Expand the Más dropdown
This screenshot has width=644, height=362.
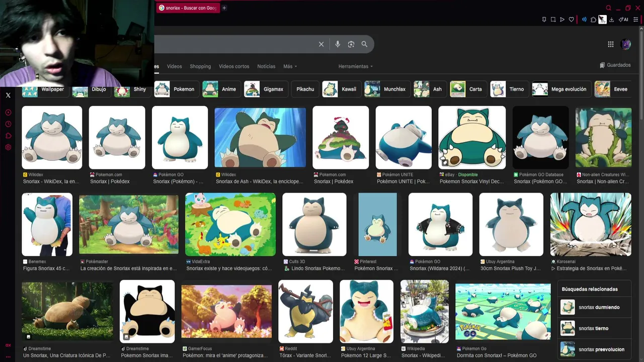point(290,66)
